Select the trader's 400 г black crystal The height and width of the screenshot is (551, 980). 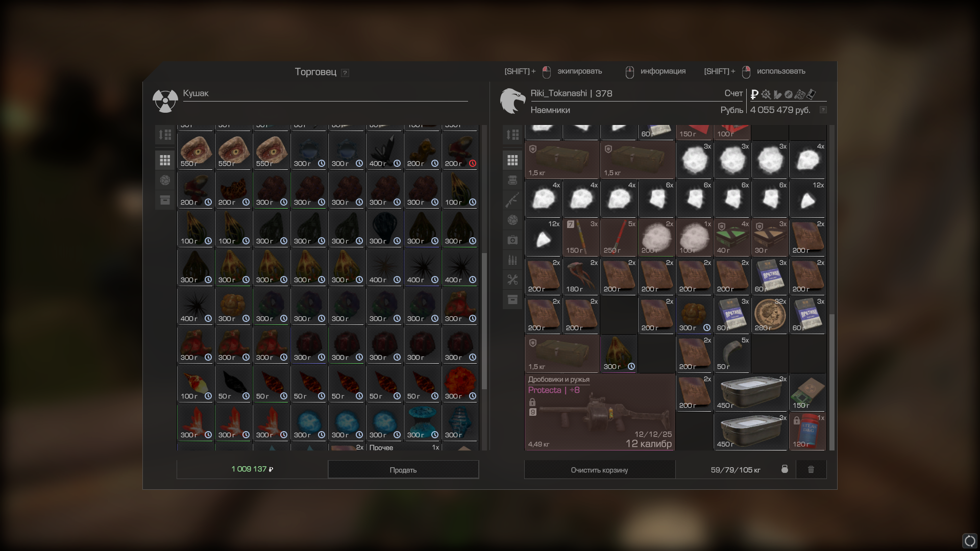click(384, 151)
